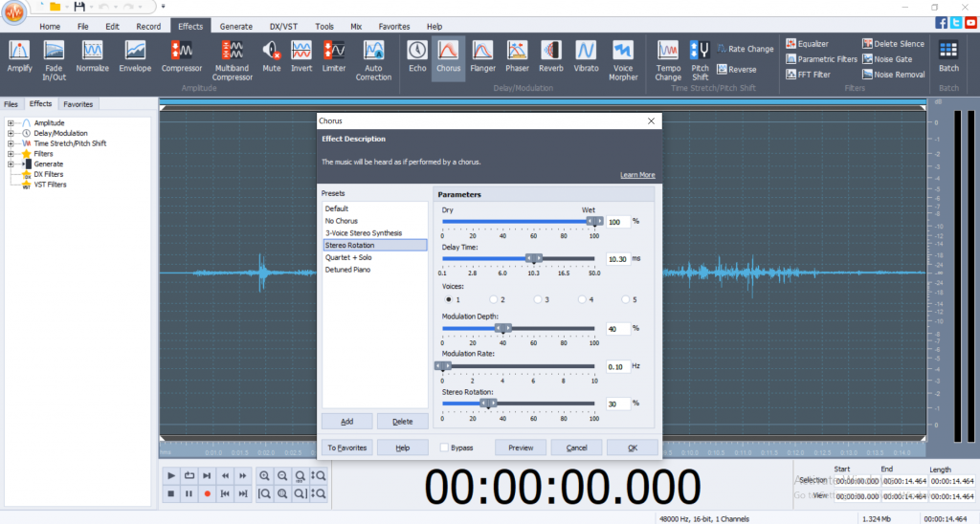Choose 5 voices radio button
The height and width of the screenshot is (524, 980).
click(x=625, y=299)
